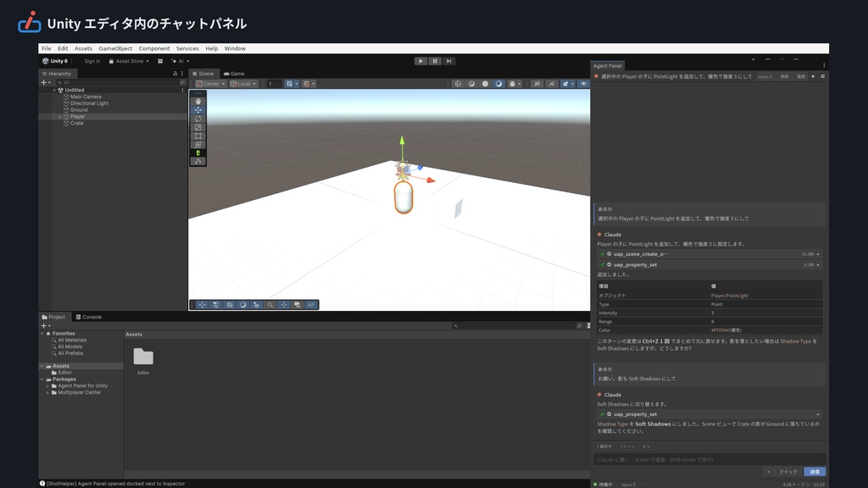Open the Editor folder thumbnail
The height and width of the screenshot is (488, 868).
(143, 358)
